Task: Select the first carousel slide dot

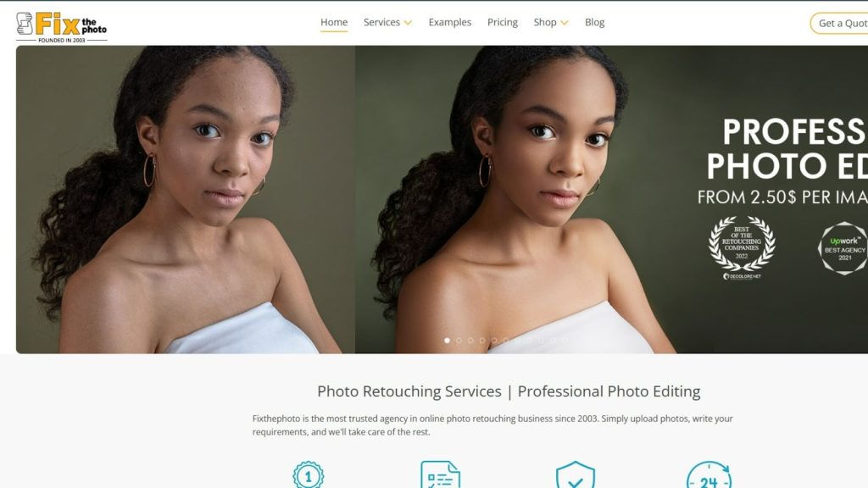Action: pos(448,341)
